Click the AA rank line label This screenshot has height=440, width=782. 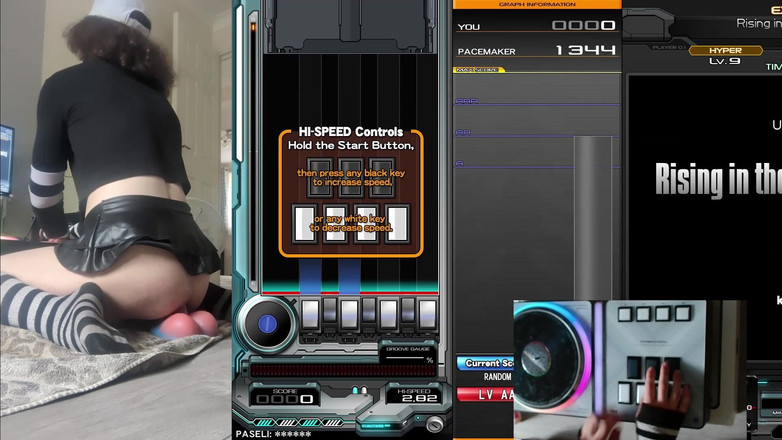pos(463,133)
